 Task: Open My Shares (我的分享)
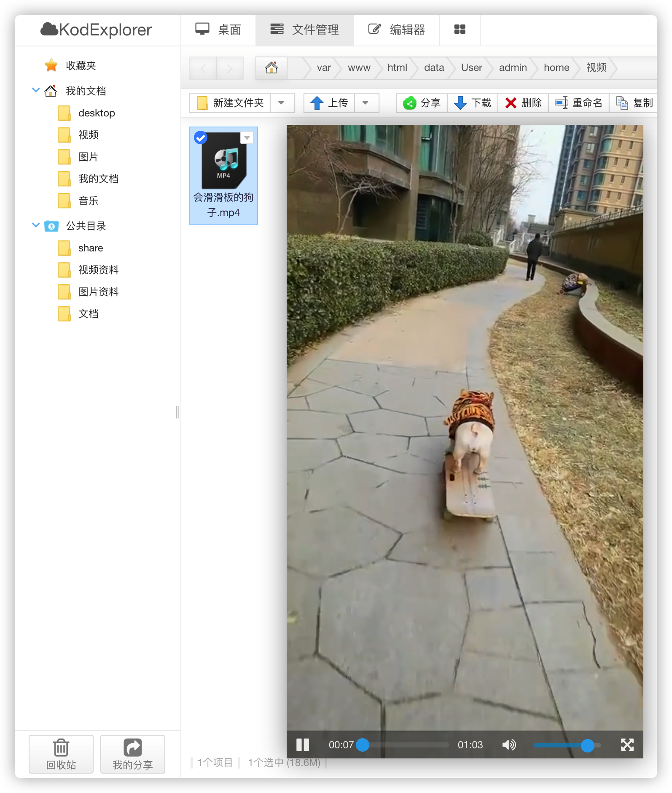[133, 754]
